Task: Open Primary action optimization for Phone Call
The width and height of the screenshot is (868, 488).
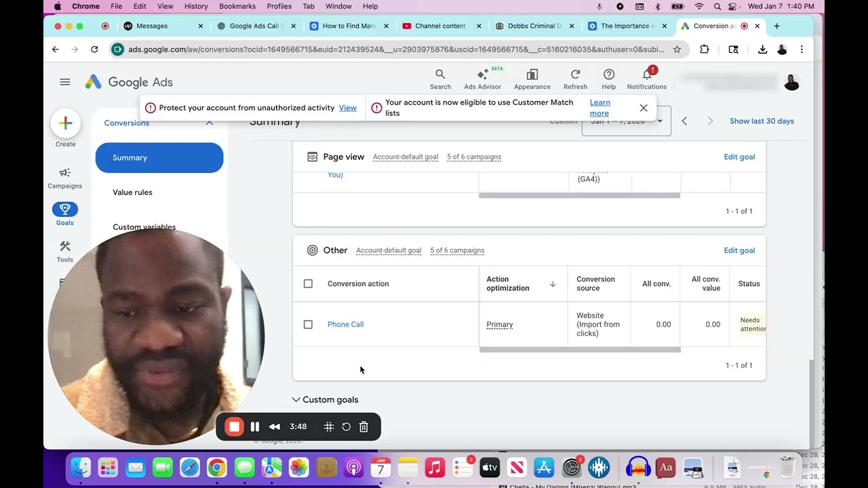Action: (500, 325)
